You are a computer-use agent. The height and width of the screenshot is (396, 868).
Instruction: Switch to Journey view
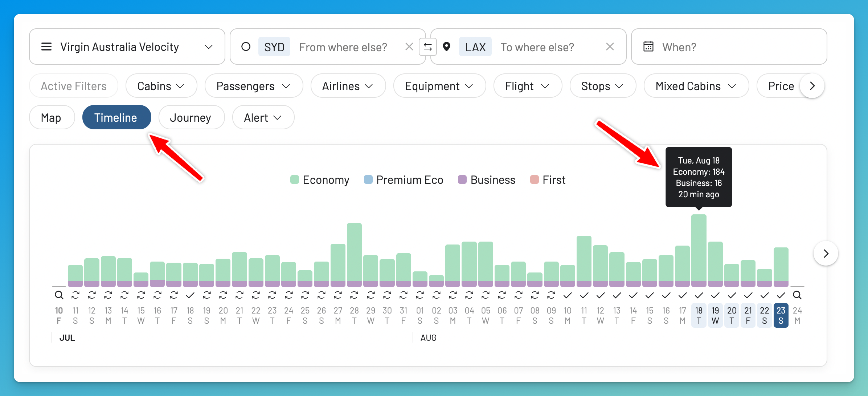click(x=191, y=118)
